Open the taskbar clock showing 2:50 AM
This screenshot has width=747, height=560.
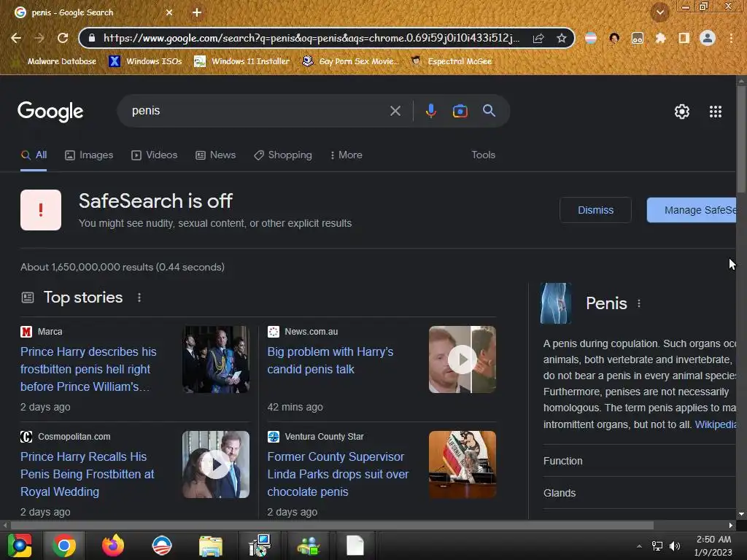click(x=713, y=545)
